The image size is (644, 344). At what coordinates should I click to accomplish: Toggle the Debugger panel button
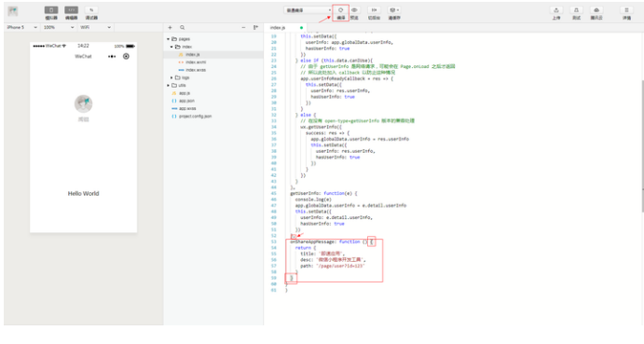pos(91,10)
